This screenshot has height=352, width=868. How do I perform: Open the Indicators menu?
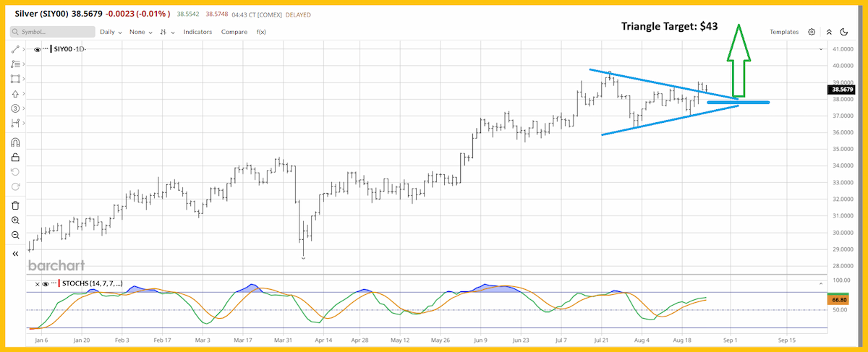coord(197,32)
